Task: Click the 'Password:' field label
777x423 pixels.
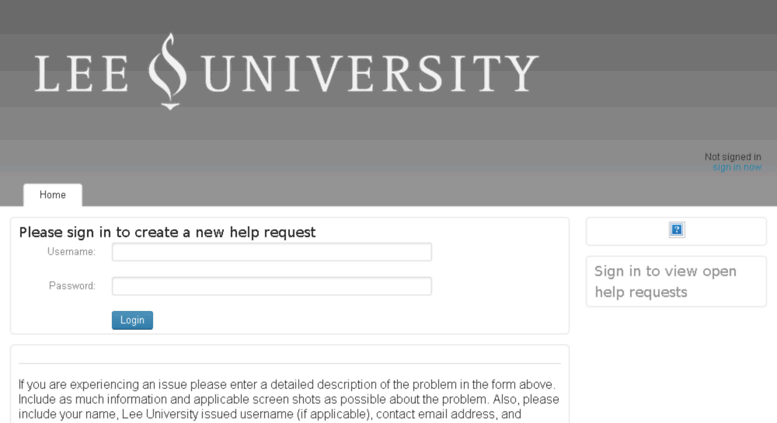Action: pos(72,286)
